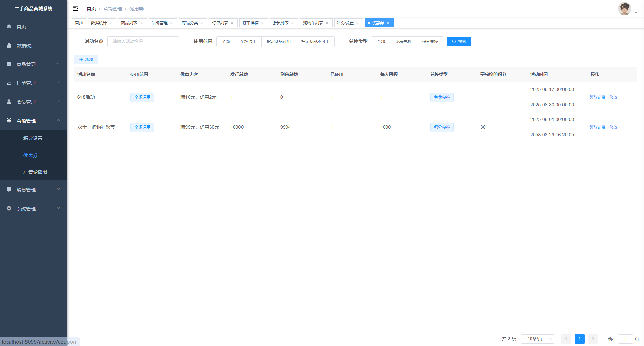Click the user avatar in top right

pyautogui.click(x=624, y=9)
